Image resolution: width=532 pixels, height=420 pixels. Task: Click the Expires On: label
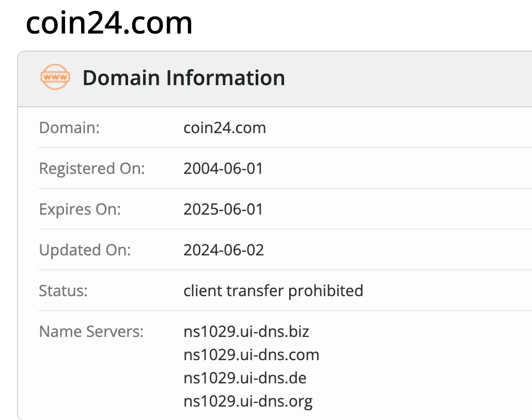tap(80, 209)
